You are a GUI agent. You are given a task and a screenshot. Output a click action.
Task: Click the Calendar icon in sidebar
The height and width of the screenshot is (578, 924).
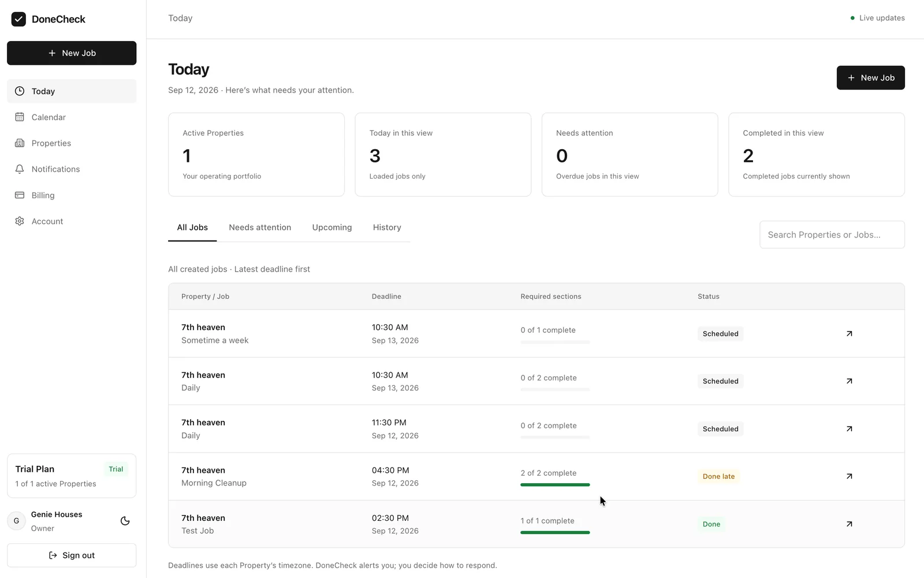click(x=20, y=117)
